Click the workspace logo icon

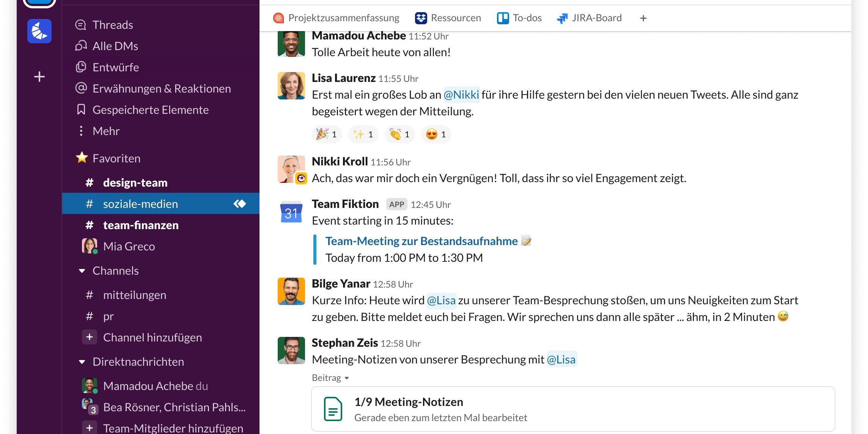(39, 31)
